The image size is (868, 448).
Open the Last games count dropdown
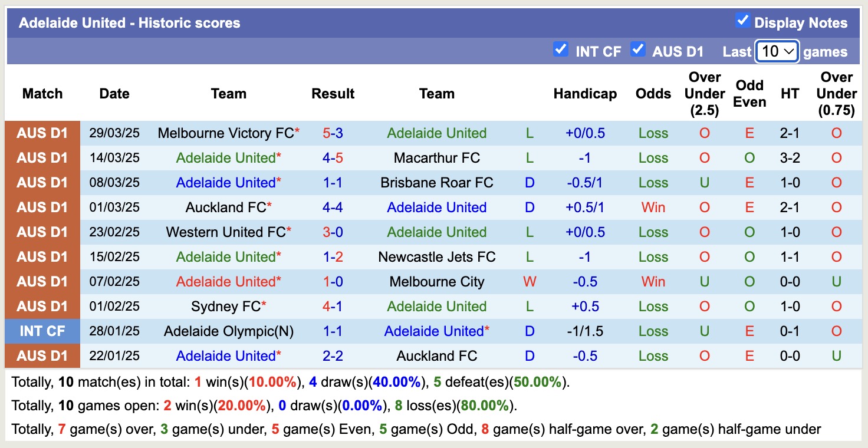point(776,51)
